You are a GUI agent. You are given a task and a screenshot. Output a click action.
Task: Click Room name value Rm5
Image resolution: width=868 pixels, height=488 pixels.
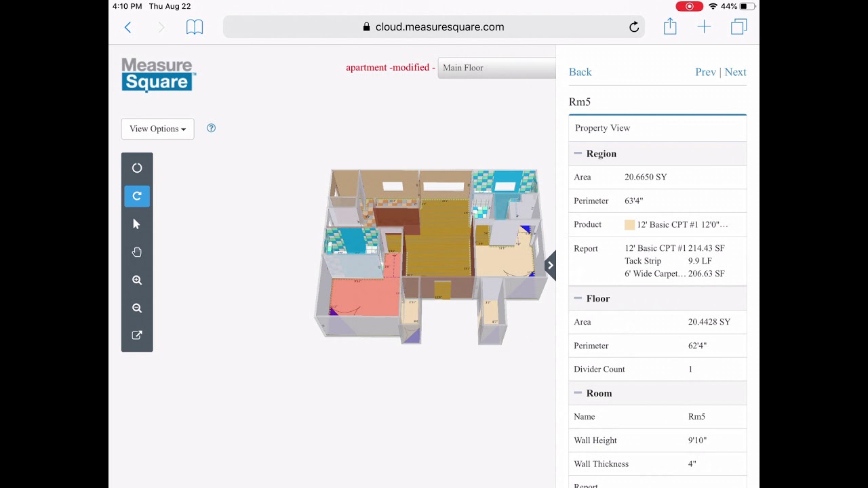pyautogui.click(x=696, y=417)
